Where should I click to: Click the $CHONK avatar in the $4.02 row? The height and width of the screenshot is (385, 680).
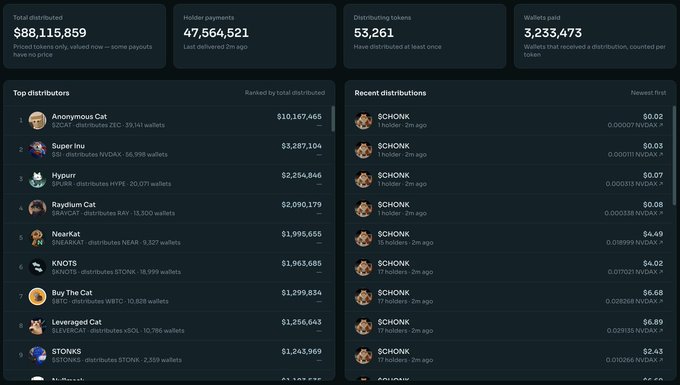[x=363, y=267]
